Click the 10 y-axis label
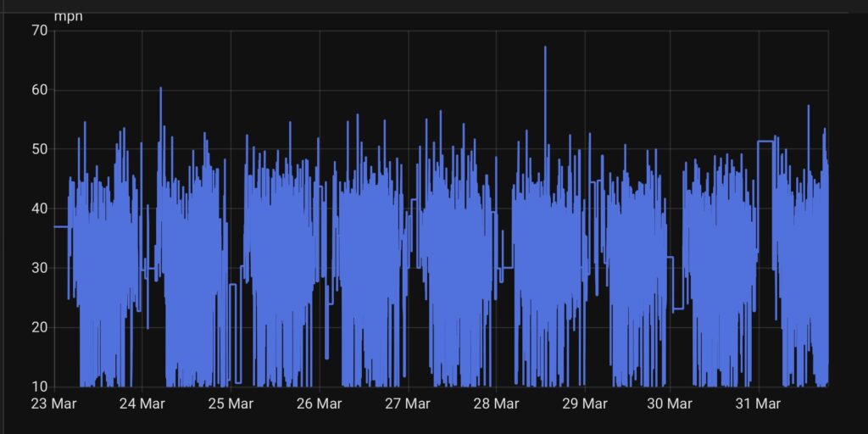 pyautogui.click(x=39, y=387)
